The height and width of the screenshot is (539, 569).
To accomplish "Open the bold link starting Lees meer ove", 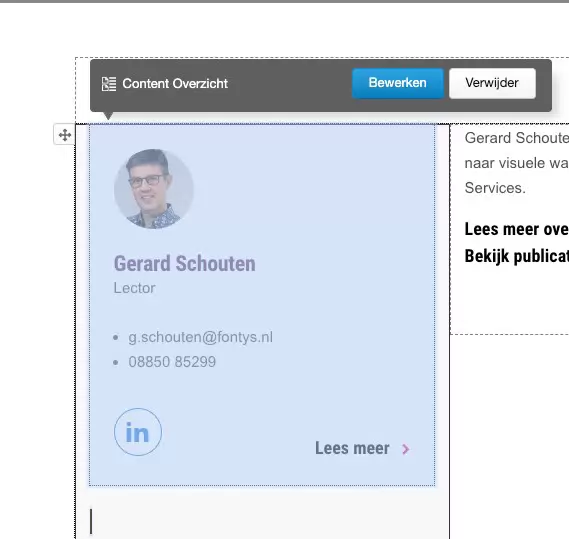I will point(516,229).
